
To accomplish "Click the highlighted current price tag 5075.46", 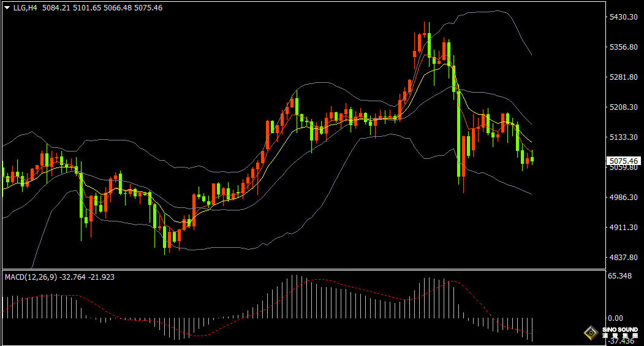I will pos(623,161).
